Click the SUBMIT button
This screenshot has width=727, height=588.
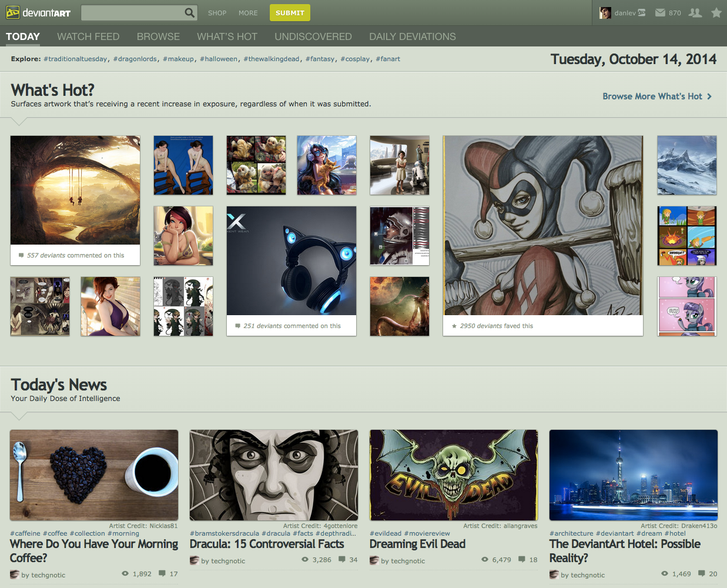tap(290, 12)
